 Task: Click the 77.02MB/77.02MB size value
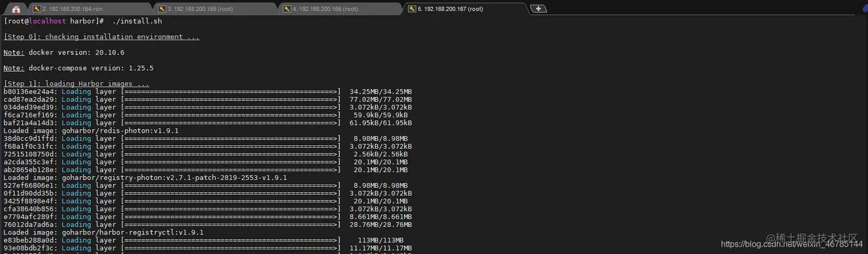(x=381, y=99)
